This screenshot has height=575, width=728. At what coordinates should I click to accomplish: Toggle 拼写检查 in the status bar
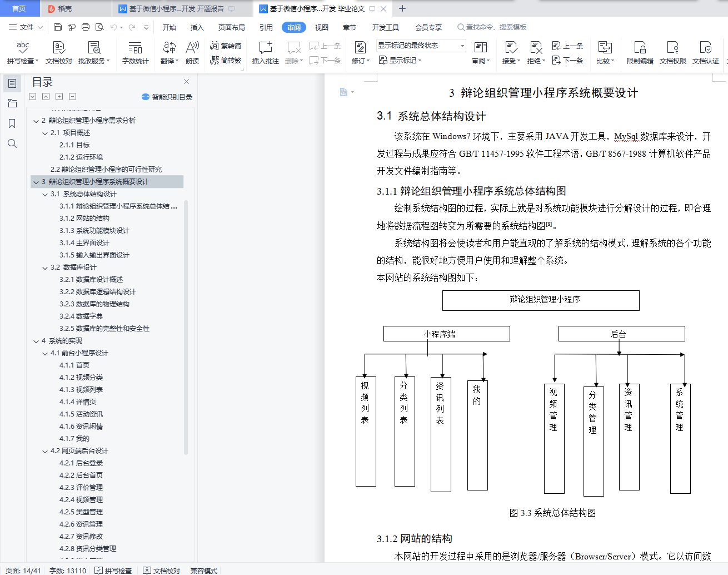coord(113,571)
